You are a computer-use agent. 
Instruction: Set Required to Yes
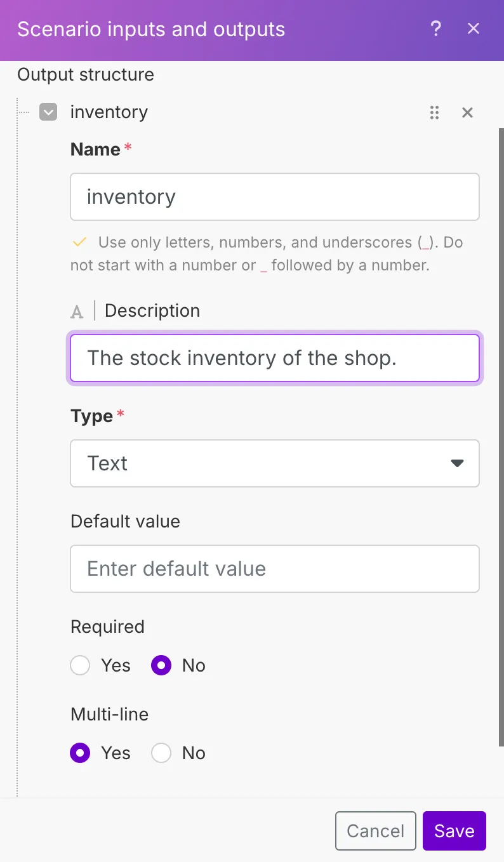[80, 666]
